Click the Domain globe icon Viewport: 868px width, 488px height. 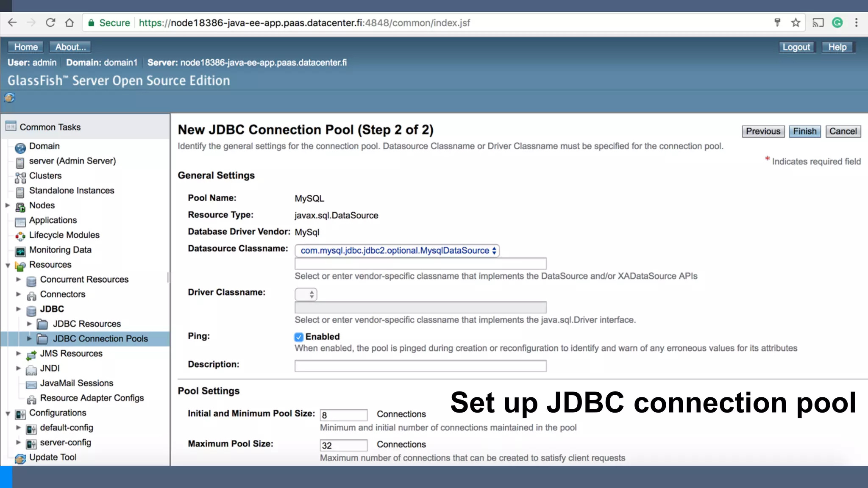[20, 148]
